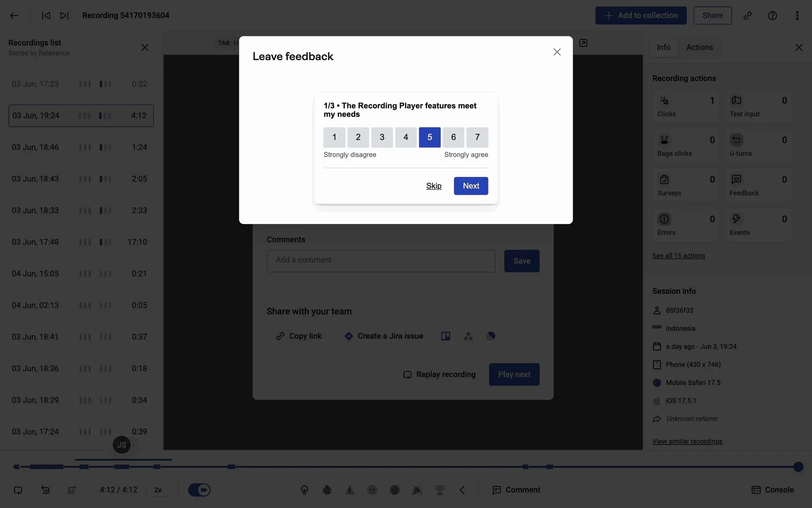
Task: Click the lightbulb idea reaction icon
Action: [x=304, y=490]
